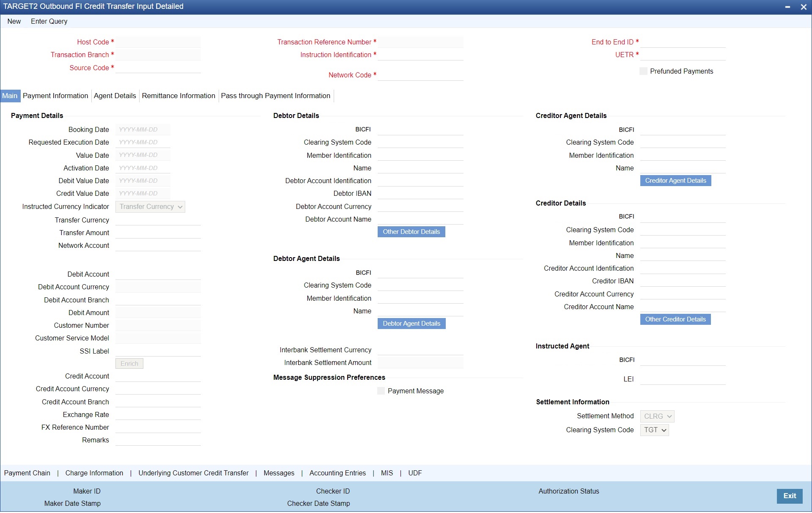The image size is (812, 513).
Task: Close the TARGET2 Credit Transfer screen
Action: point(803,7)
